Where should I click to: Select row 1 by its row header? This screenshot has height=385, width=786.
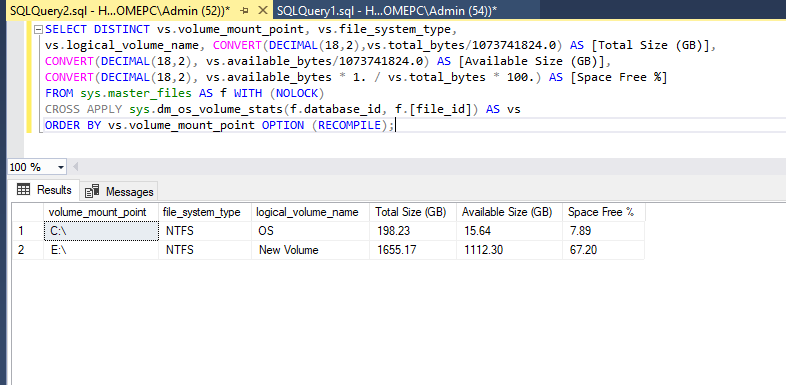28,231
